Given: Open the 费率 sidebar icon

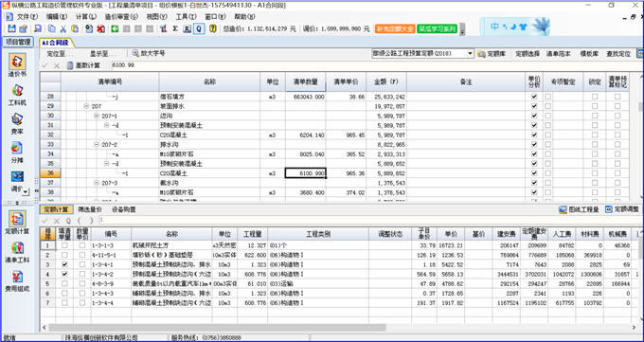Looking at the screenshot, I should pos(17,123).
